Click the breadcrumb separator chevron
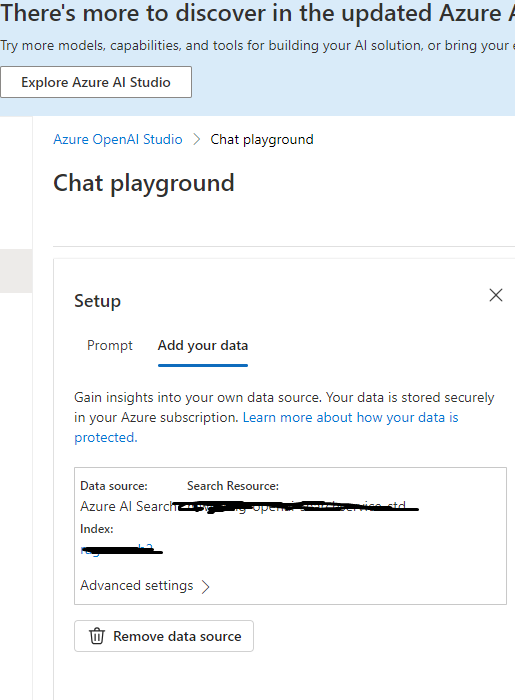 [196, 139]
